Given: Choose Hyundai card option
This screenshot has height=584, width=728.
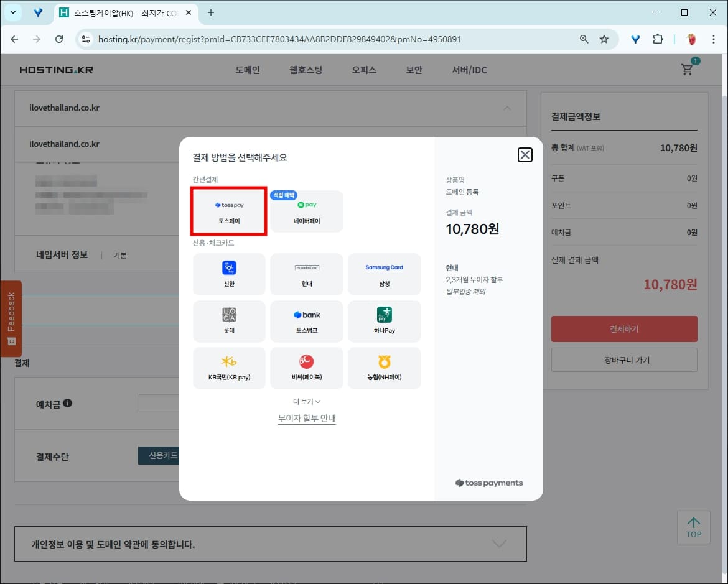Looking at the screenshot, I should 306,274.
